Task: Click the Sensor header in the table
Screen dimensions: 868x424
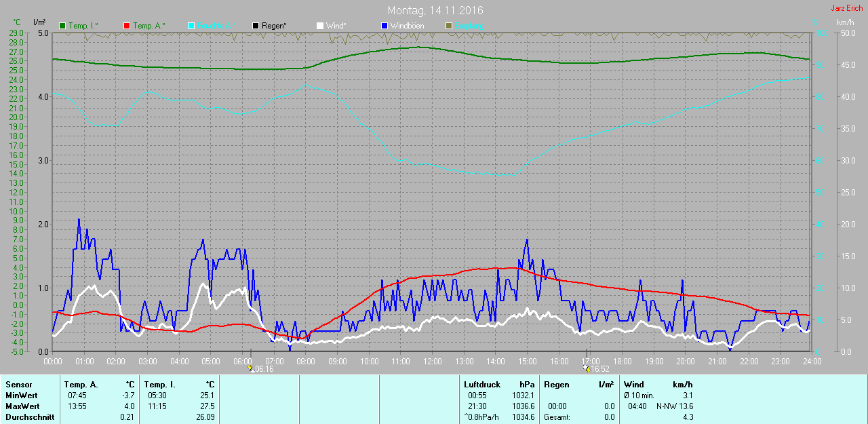Action: pyautogui.click(x=19, y=385)
